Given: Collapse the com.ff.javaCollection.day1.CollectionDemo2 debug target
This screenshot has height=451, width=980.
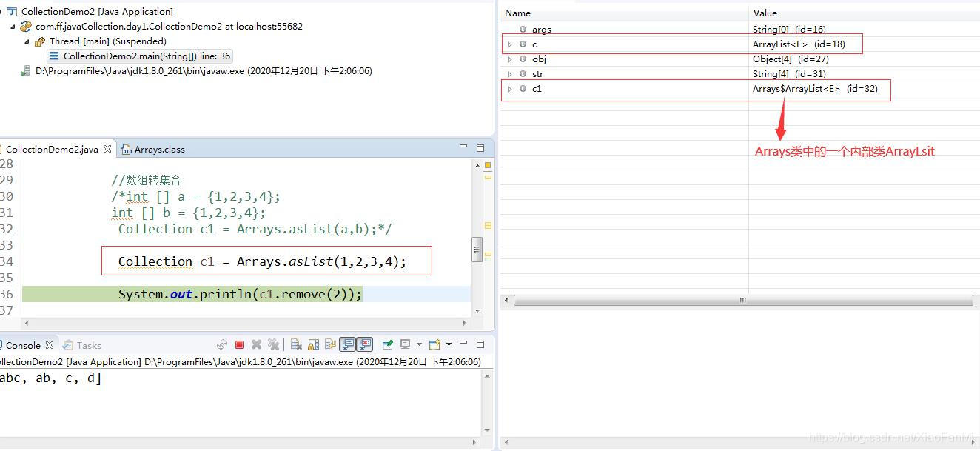Looking at the screenshot, I should tap(13, 26).
